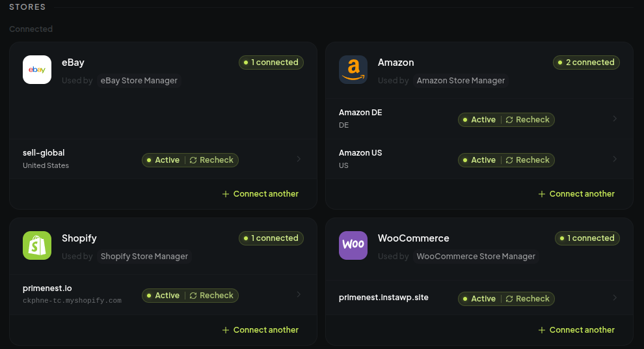Select the Amazon DE store name
The width and height of the screenshot is (644, 349).
pos(360,113)
